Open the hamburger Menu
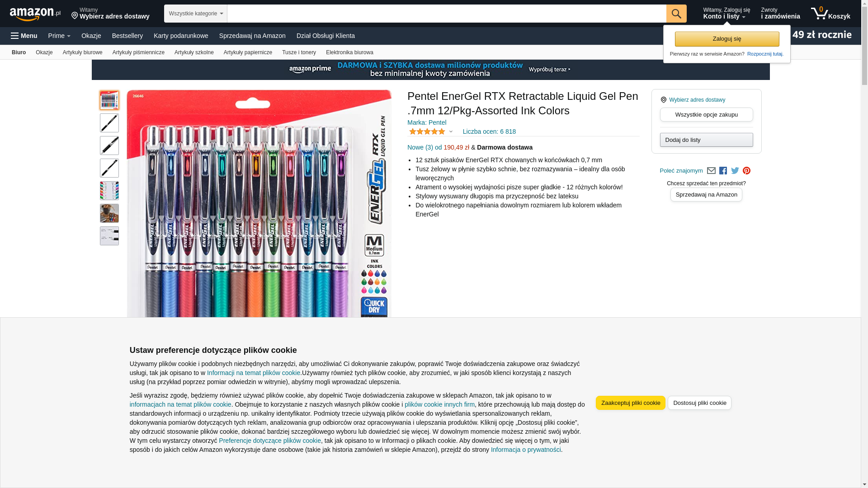868x488 pixels. click(x=24, y=36)
